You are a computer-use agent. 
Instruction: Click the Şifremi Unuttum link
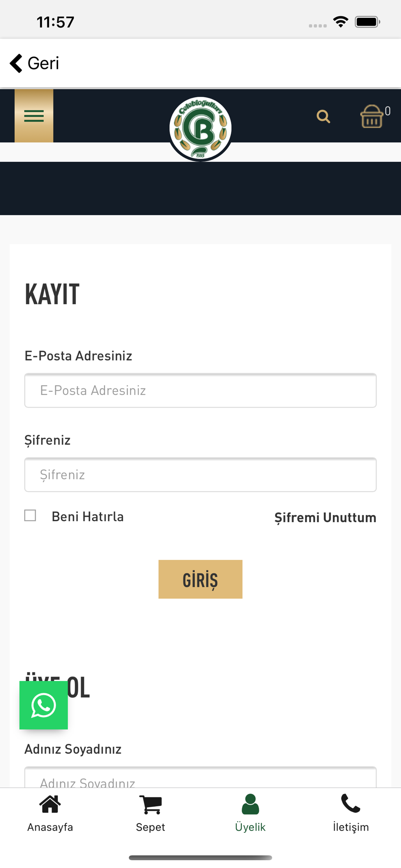pyautogui.click(x=325, y=517)
